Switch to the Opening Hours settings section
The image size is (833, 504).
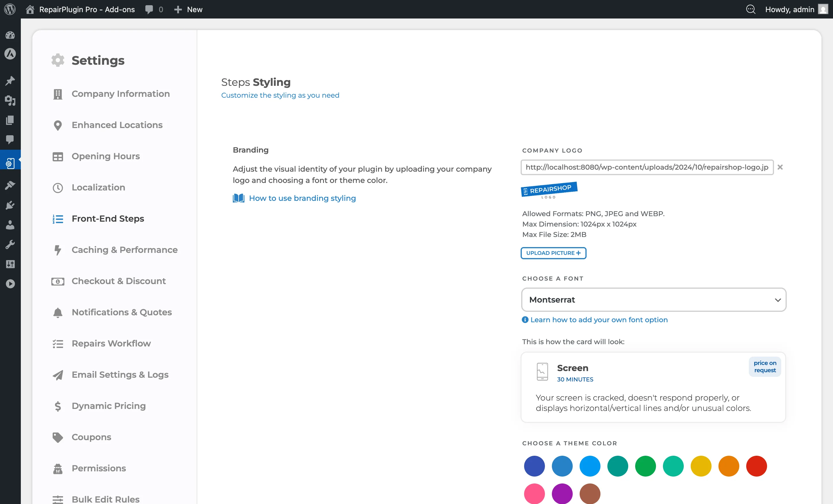106,156
